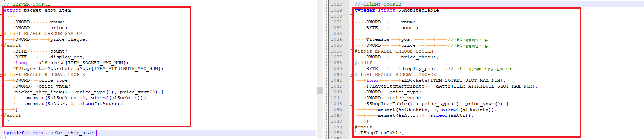This screenshot has width=644, height=139.
Task: Click 'memset(&aAttr' line in server source
Action: point(75,104)
